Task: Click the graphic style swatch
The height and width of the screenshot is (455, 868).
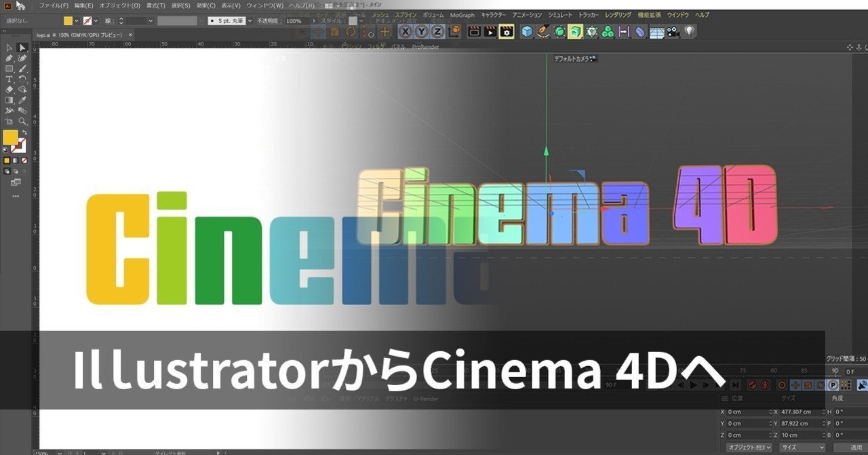Action: coord(353,21)
